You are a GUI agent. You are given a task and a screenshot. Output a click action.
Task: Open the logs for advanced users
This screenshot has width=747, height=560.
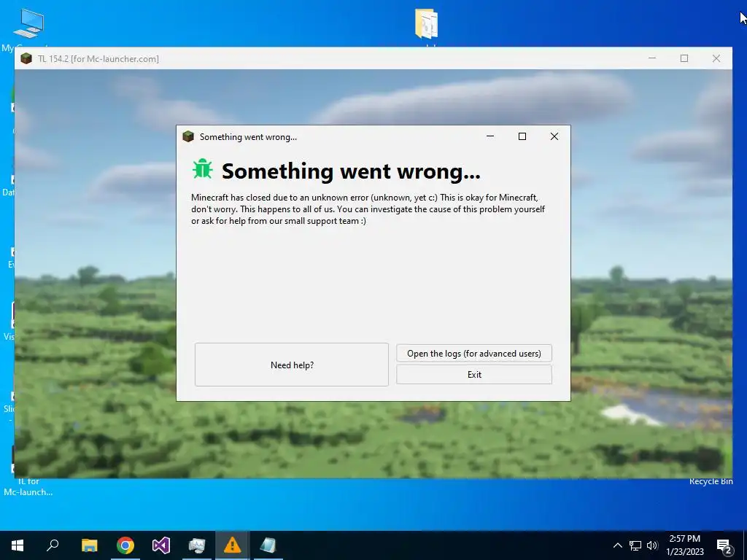coord(474,354)
